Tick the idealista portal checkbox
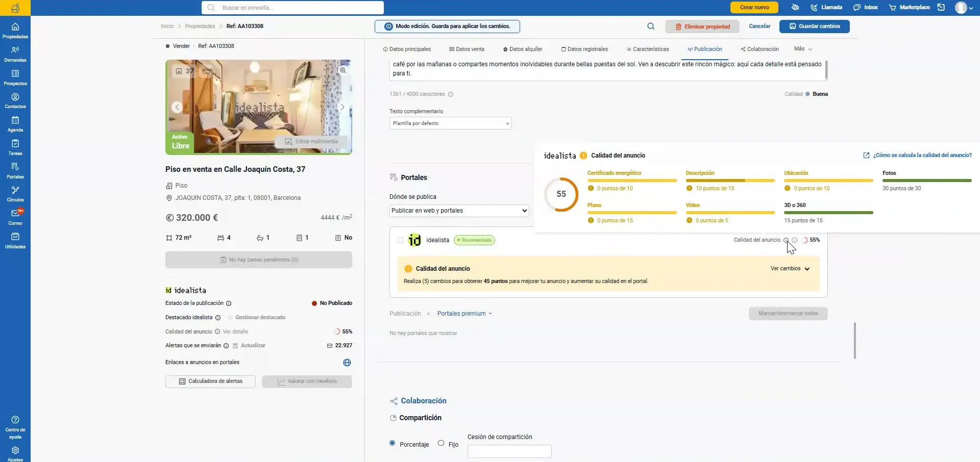Viewport: 980px width, 462px height. coord(400,240)
